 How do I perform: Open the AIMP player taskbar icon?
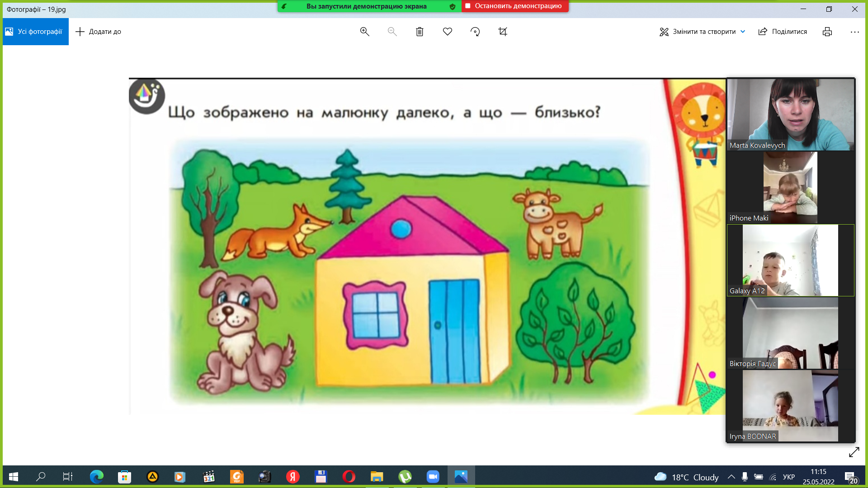pyautogui.click(x=152, y=476)
